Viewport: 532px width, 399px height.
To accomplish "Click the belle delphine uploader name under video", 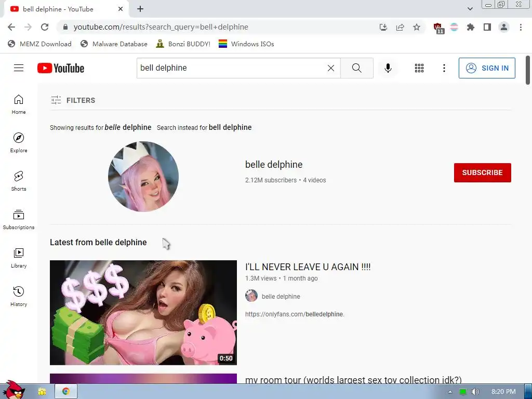I will click(x=281, y=297).
